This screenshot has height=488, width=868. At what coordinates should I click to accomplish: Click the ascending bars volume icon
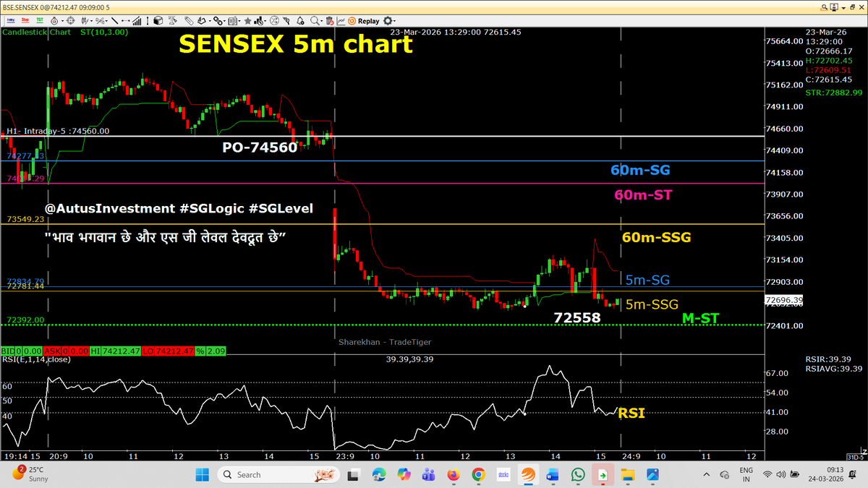pyautogui.click(x=137, y=21)
